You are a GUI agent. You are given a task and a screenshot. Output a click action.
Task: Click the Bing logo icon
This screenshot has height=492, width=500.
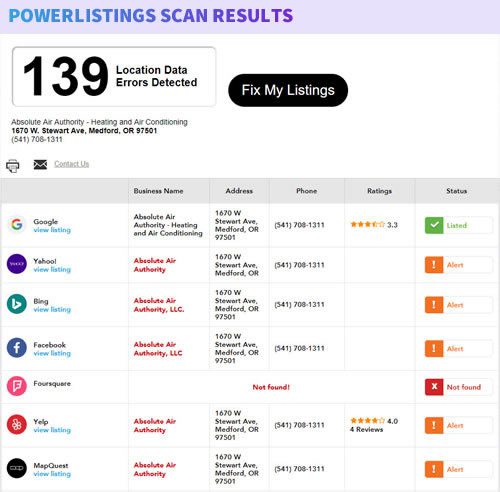17,304
